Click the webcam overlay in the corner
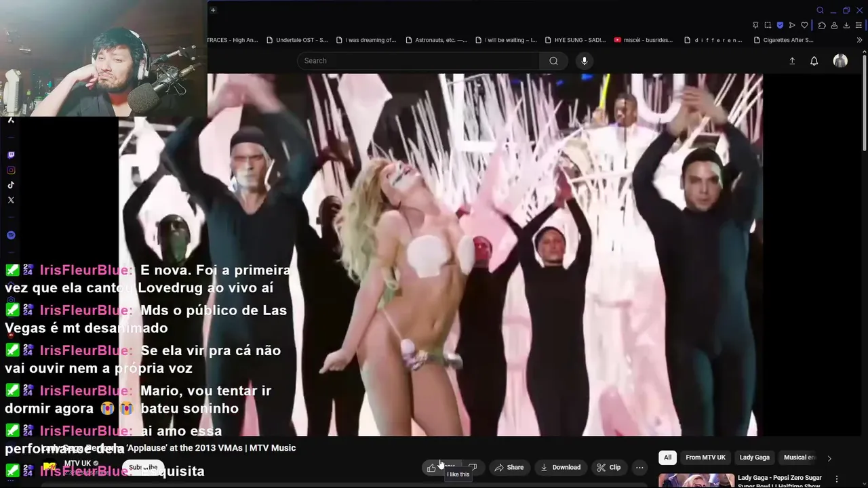The height and width of the screenshot is (488, 868). (x=103, y=58)
